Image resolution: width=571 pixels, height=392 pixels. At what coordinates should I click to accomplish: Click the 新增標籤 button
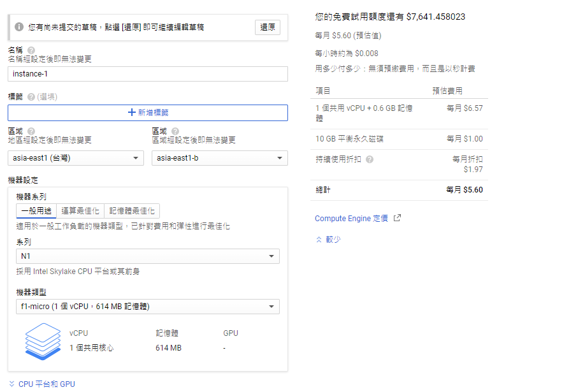147,113
